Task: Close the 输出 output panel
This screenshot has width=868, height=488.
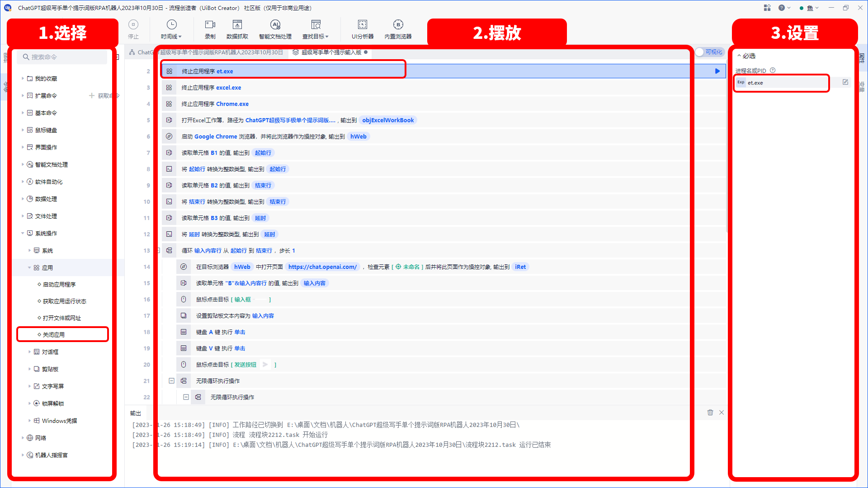Action: pyautogui.click(x=722, y=413)
